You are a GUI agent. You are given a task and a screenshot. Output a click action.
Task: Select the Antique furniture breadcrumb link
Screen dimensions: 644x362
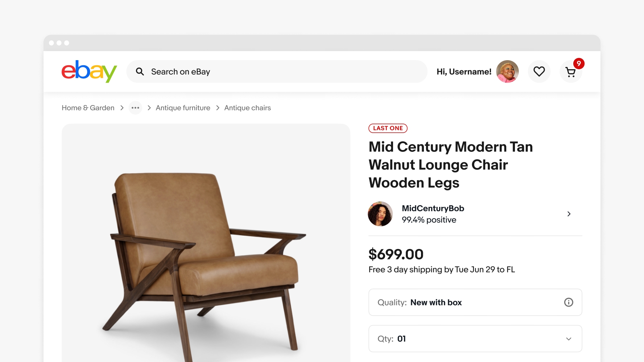click(183, 108)
